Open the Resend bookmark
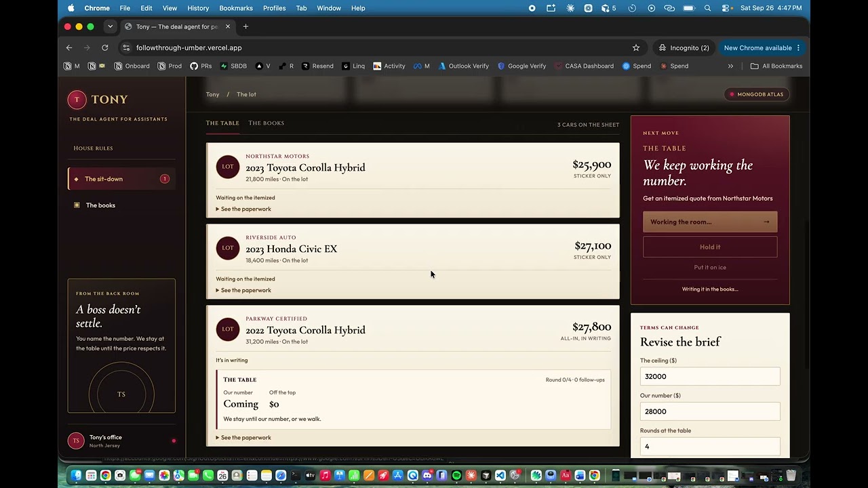868x488 pixels. 317,66
